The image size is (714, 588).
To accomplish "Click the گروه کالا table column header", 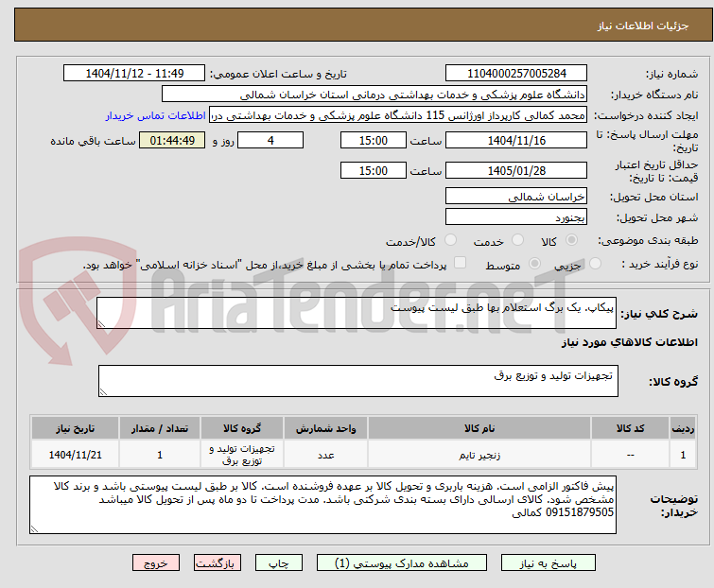I will pos(242,428).
